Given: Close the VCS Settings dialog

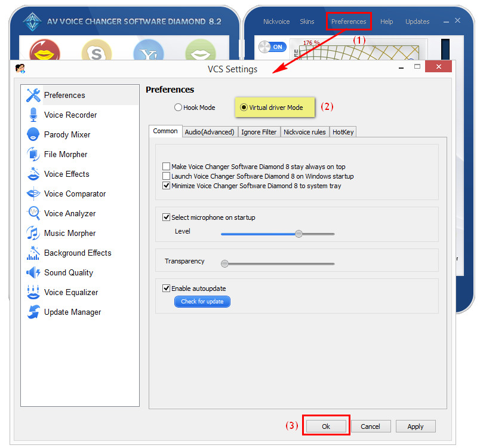Looking at the screenshot, I should pyautogui.click(x=438, y=66).
